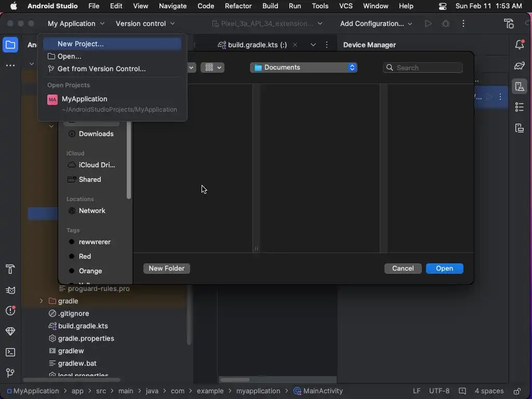Toggle the read-only lock icon in status bar
532x399 pixels.
(x=517, y=391)
